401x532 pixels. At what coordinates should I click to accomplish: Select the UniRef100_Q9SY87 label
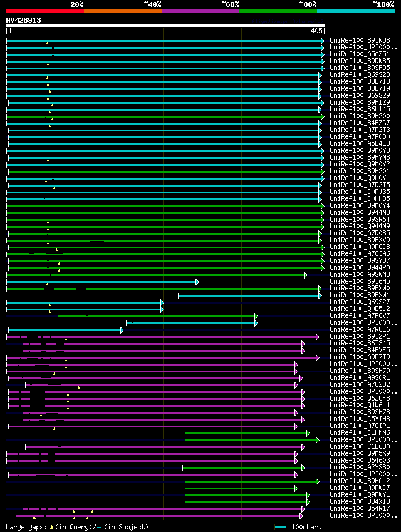point(360,260)
